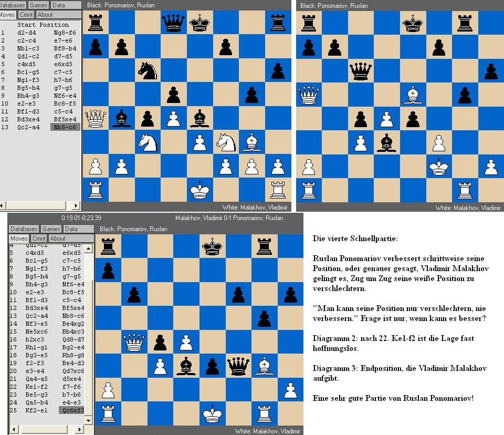Open Databases tab in the bottom panel
The width and height of the screenshot is (504, 435).
25,229
